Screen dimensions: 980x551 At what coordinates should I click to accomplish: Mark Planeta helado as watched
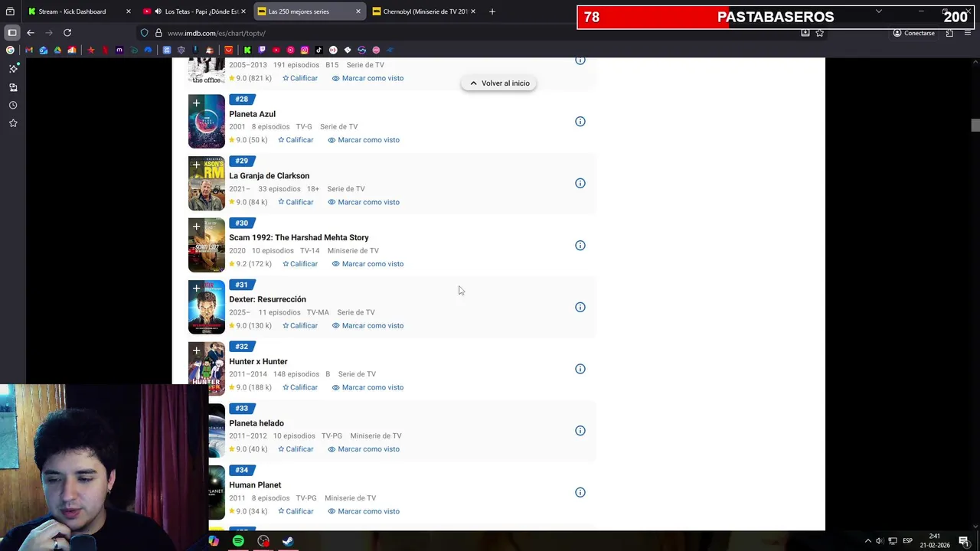click(x=364, y=449)
